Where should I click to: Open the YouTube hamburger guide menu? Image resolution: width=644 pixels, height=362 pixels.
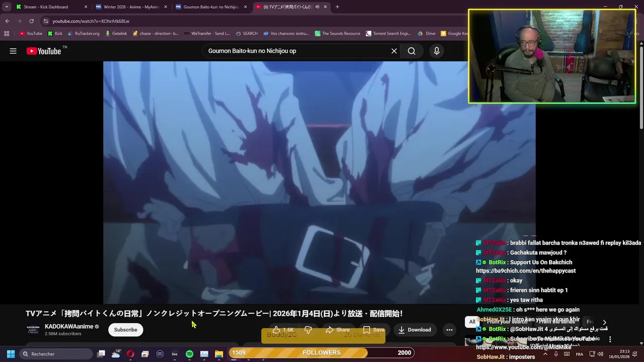click(x=13, y=51)
